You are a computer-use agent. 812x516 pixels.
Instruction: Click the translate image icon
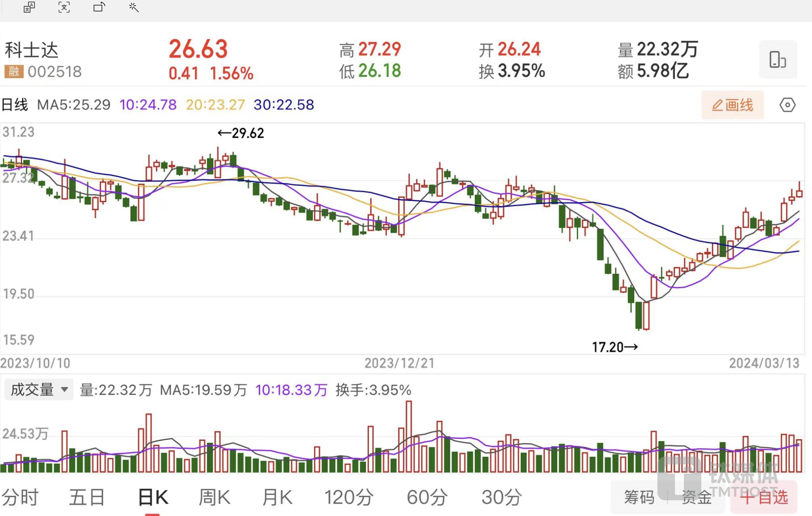pyautogui.click(x=29, y=7)
